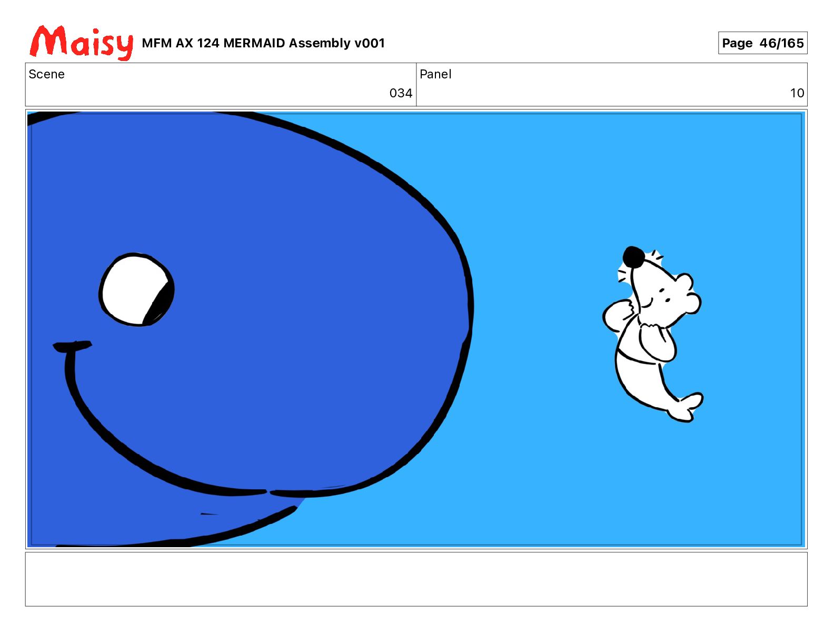Click the blue whale's white eye

click(136, 290)
